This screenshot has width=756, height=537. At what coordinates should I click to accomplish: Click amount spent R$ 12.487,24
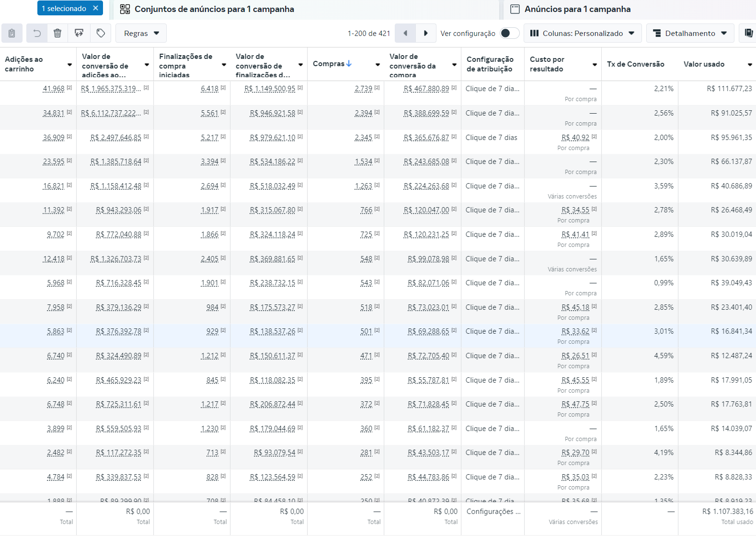(731, 356)
